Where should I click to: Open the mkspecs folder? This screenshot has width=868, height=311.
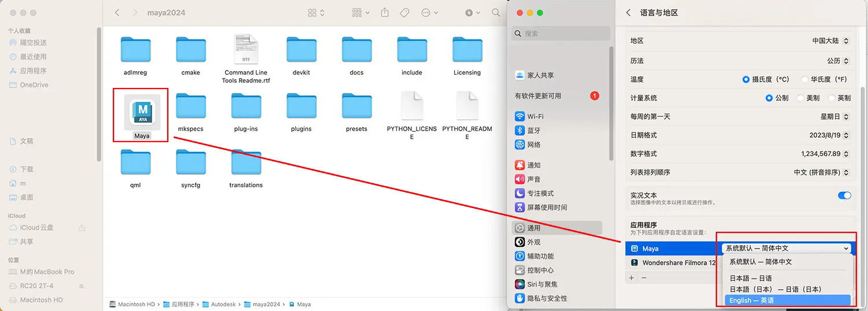tap(191, 106)
